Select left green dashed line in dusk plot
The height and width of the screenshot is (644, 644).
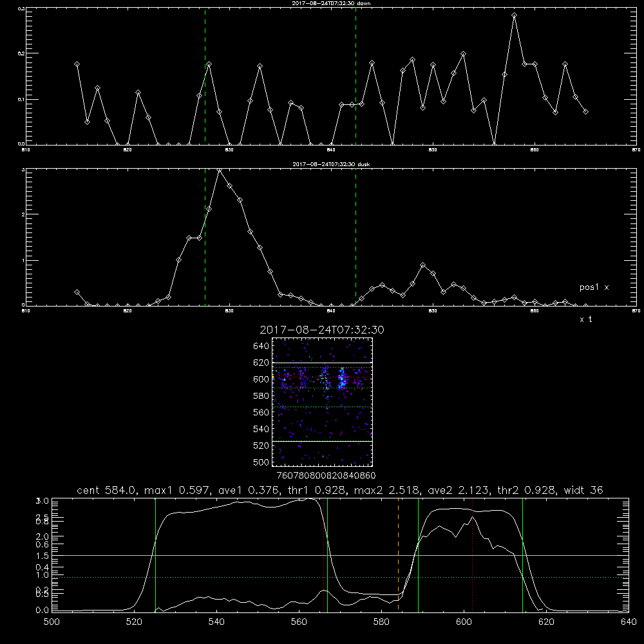point(205,237)
